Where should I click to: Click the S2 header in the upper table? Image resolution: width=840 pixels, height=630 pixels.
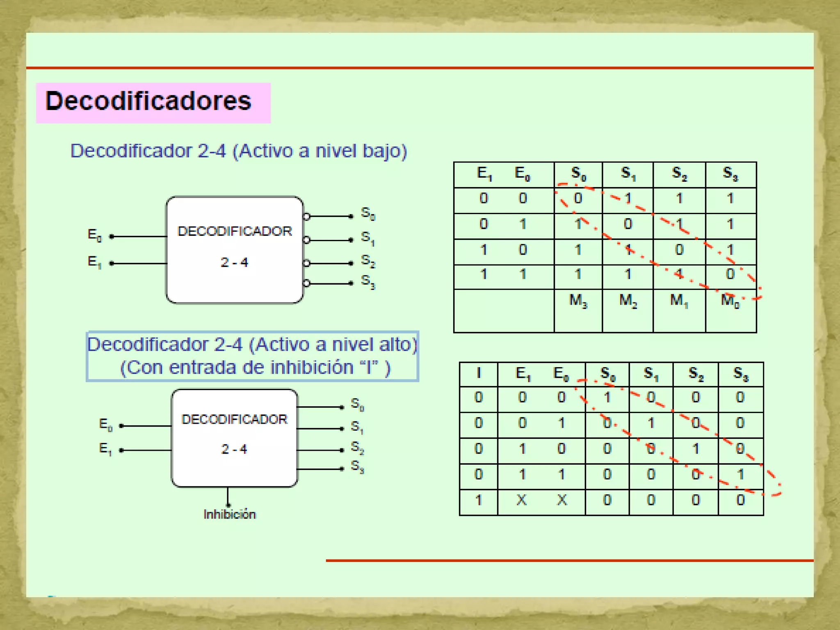coord(679,173)
